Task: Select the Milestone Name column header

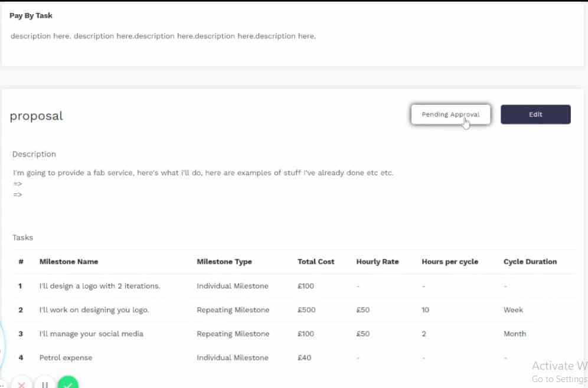Action: [x=68, y=262]
